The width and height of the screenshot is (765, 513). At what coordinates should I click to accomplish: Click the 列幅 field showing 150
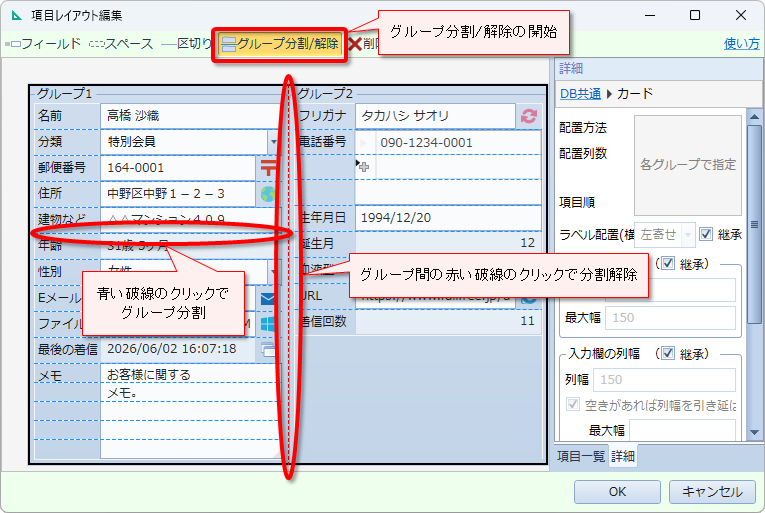664,380
